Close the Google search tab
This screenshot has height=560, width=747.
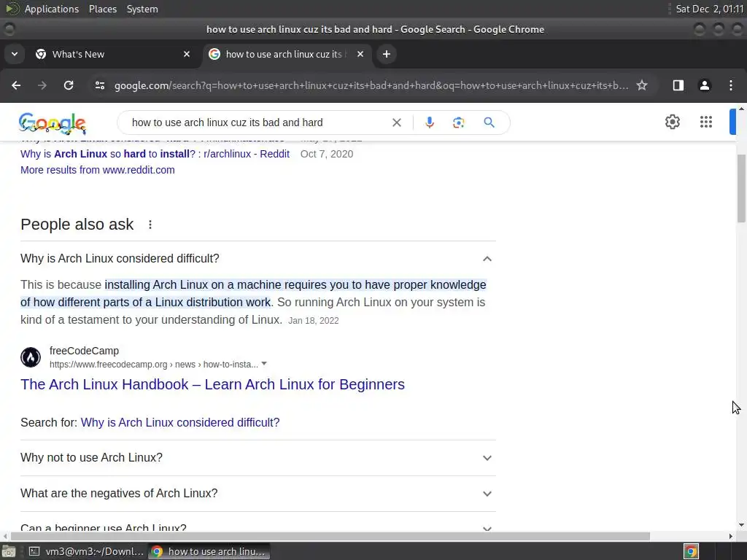pyautogui.click(x=360, y=54)
